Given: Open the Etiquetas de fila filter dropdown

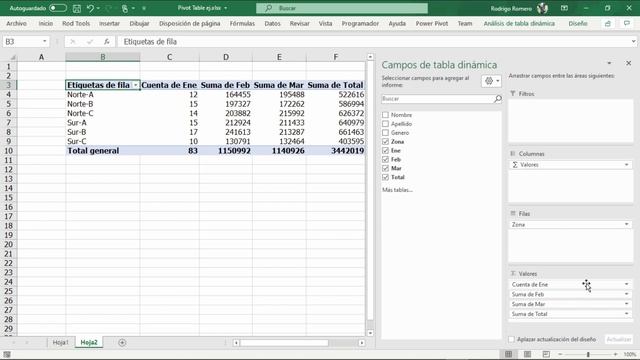Looking at the screenshot, I should [135, 85].
